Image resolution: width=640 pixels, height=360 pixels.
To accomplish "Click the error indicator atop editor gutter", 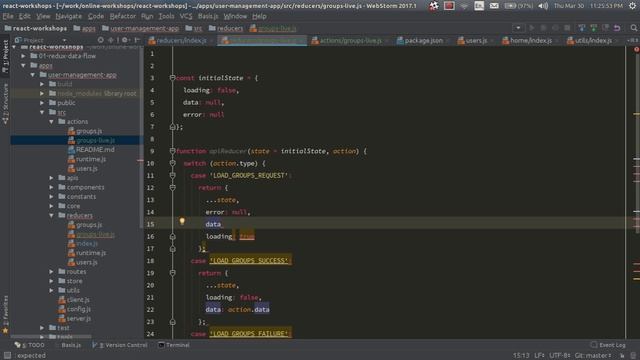I will [636, 50].
